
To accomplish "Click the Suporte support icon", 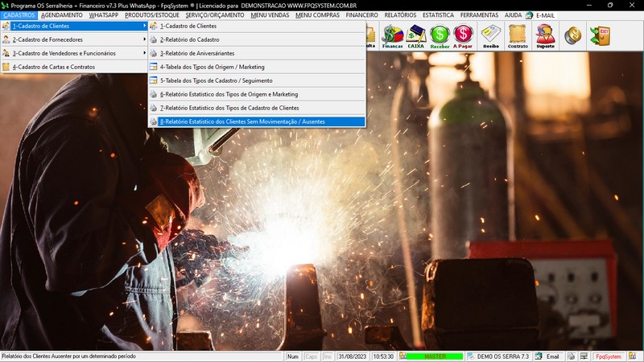I will (545, 36).
